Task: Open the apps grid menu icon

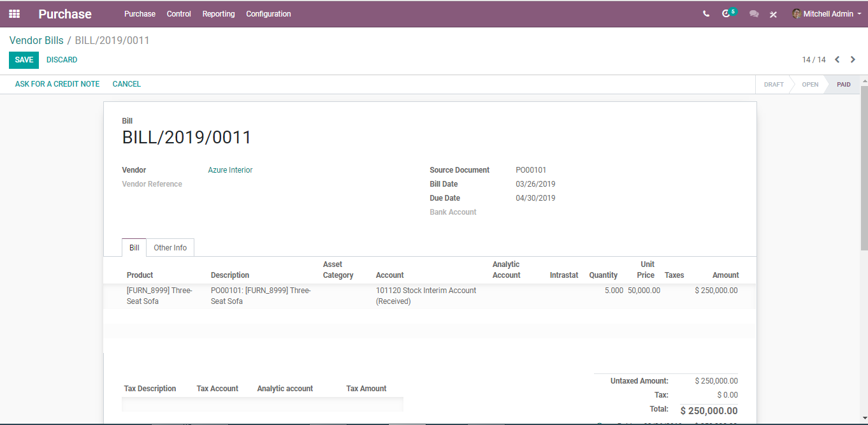Action: (x=14, y=13)
